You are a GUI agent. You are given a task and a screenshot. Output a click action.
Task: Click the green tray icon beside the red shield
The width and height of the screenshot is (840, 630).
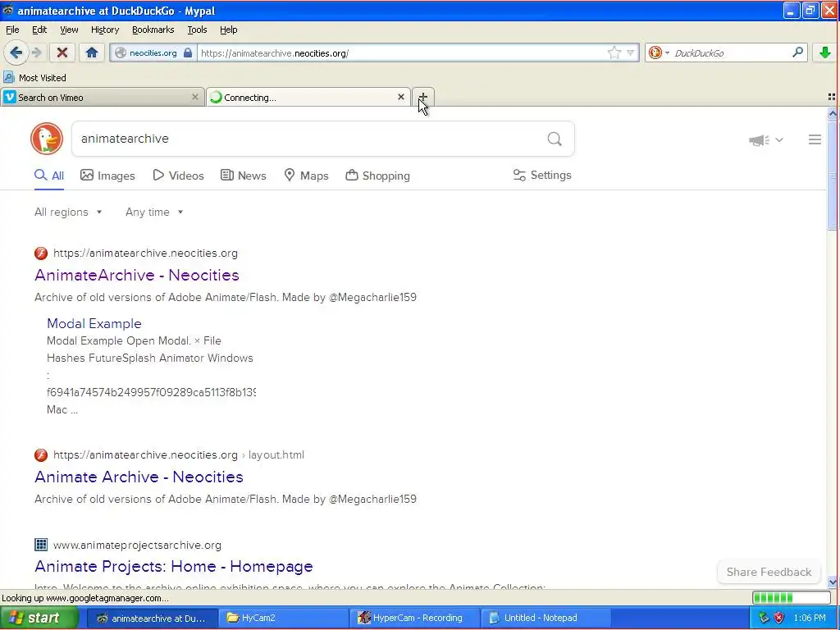(x=764, y=618)
